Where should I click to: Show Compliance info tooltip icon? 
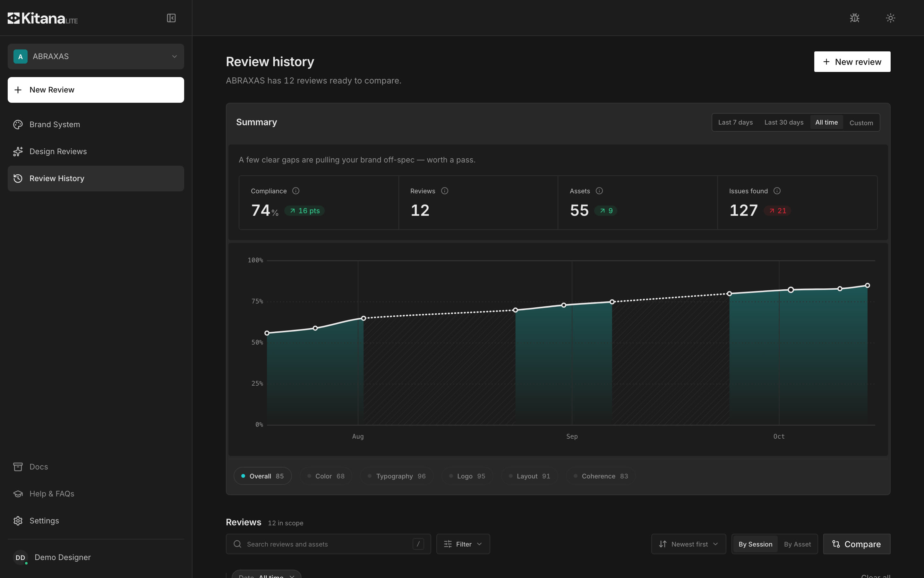[x=295, y=191]
